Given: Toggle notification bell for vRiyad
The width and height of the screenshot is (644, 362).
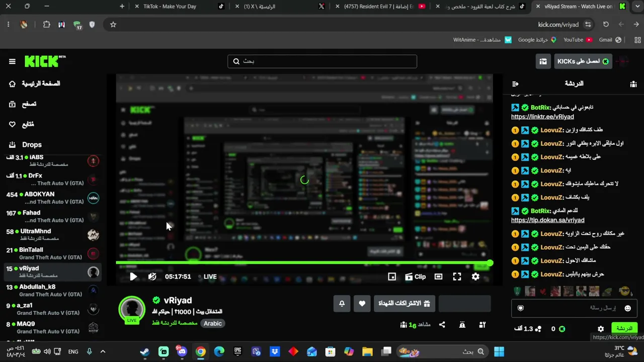Looking at the screenshot, I should coord(342,304).
